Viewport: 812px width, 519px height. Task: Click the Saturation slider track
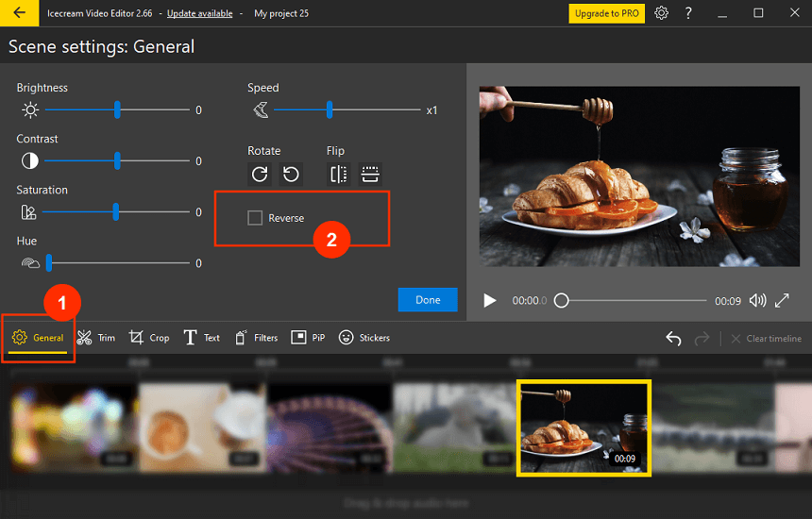coord(117,211)
